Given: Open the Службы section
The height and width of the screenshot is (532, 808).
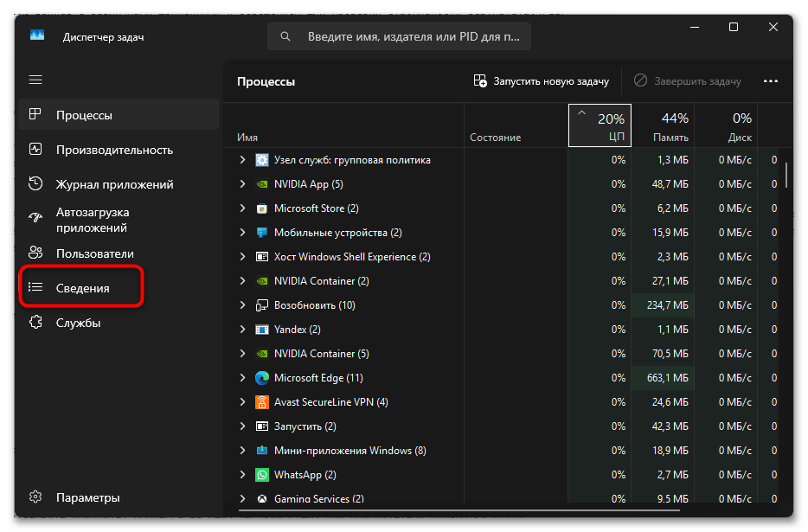Looking at the screenshot, I should (119, 323).
